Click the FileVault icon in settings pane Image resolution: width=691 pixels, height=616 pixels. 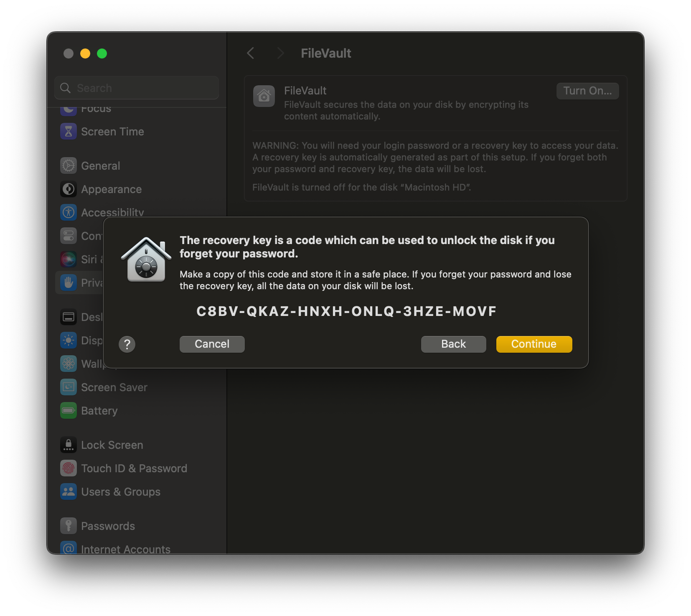pos(264,96)
